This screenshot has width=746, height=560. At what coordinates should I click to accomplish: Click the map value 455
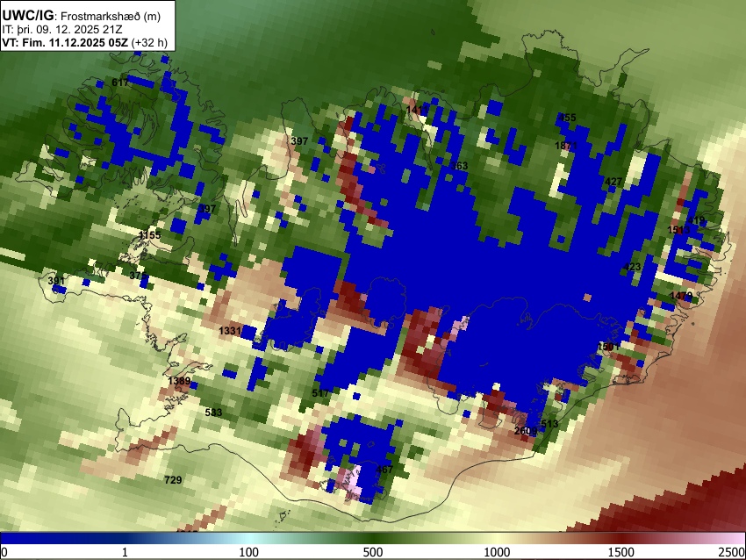pos(567,118)
